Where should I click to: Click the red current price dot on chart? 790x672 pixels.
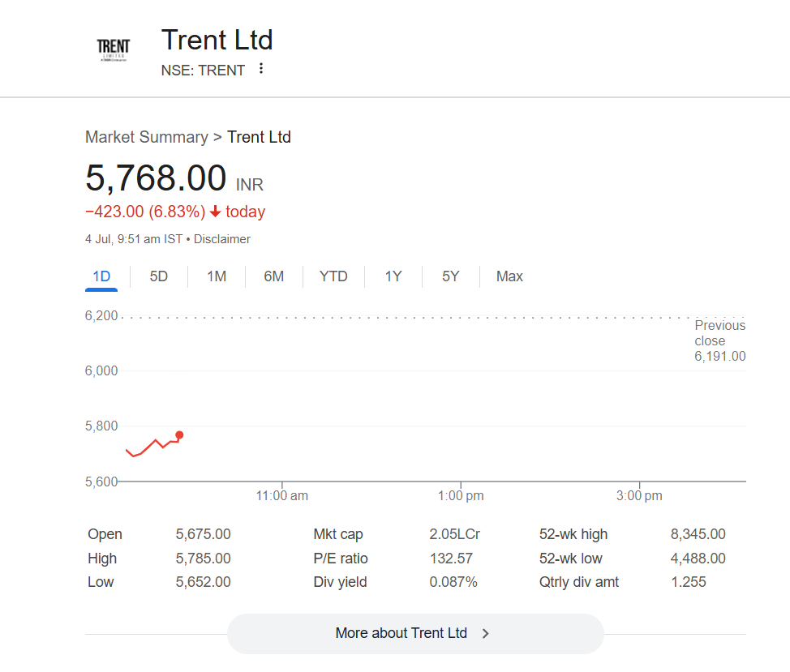(x=179, y=435)
